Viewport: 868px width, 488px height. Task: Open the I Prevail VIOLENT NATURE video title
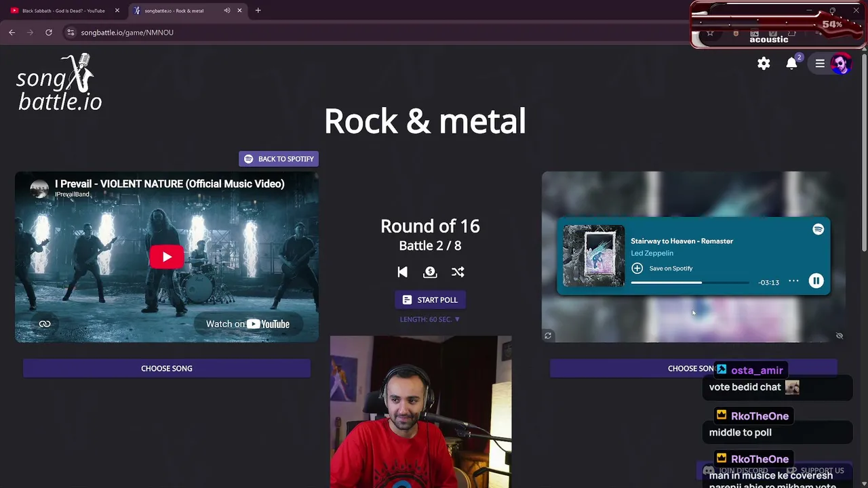coord(170,184)
